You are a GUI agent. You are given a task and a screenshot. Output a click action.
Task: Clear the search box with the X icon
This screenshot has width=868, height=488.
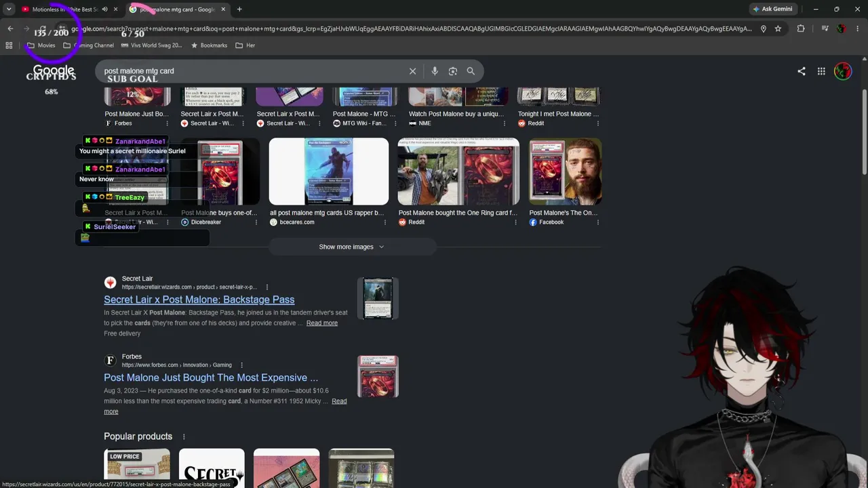pos(412,71)
